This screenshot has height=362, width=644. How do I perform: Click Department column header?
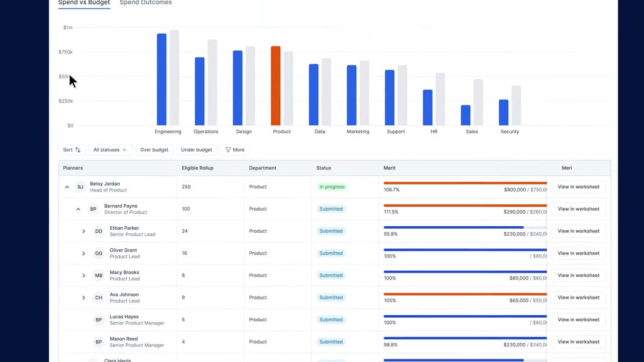click(x=263, y=168)
